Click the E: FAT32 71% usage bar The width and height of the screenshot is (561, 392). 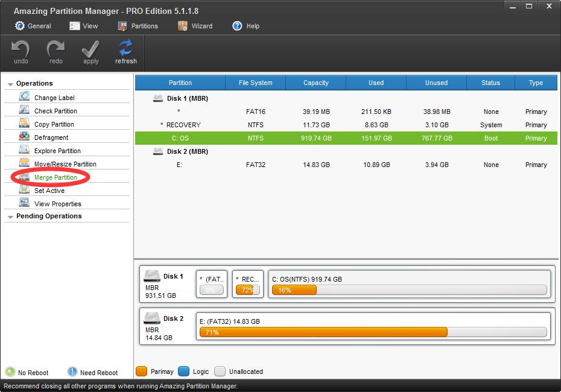point(373,332)
